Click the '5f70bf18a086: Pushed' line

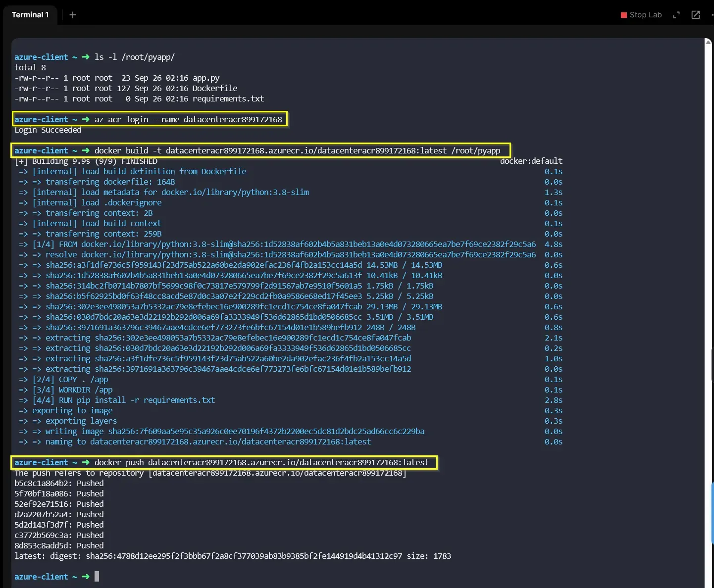[x=59, y=493]
